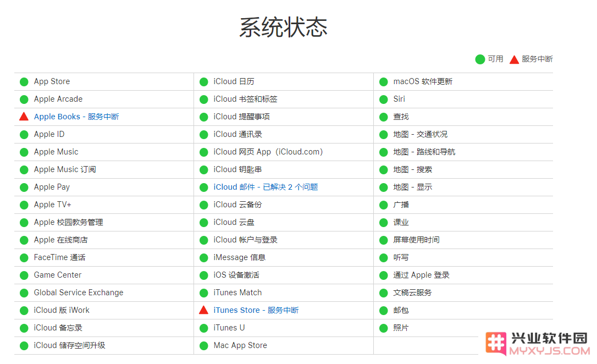Viewport: 597px width, 364px height.
Task: Select the iCloud 通讯录 row text
Action: 237,134
